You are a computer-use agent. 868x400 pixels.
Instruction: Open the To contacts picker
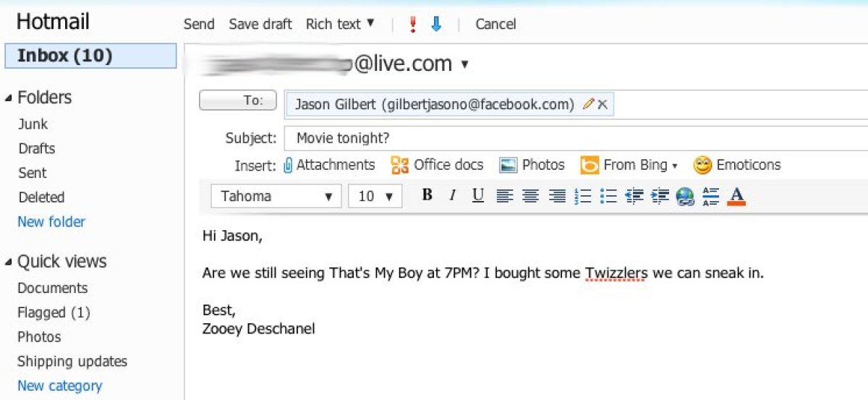[x=238, y=101]
